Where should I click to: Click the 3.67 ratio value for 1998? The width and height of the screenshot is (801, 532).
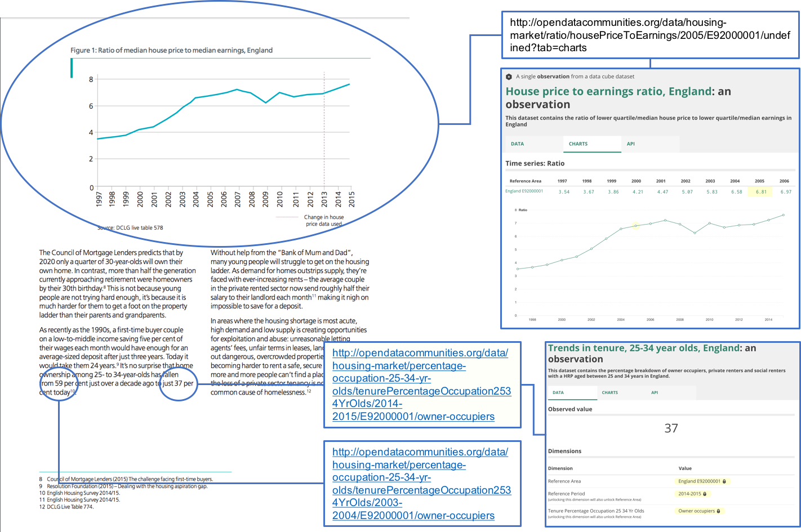coord(589,192)
